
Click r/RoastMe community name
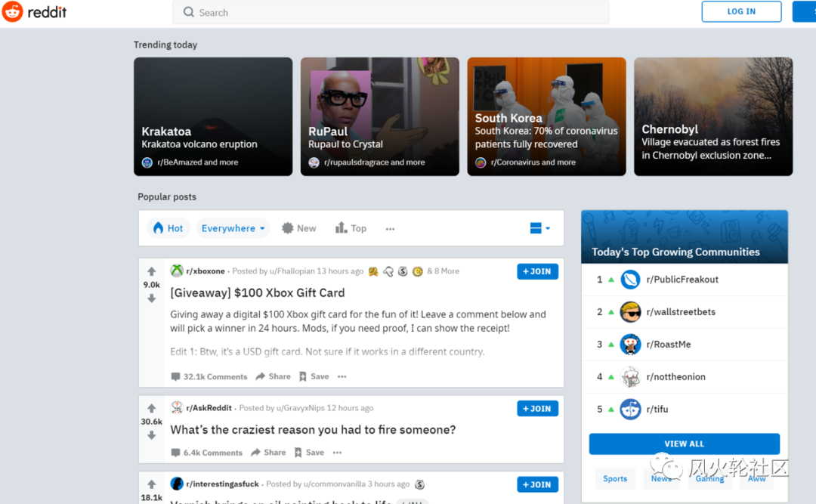[x=669, y=344]
